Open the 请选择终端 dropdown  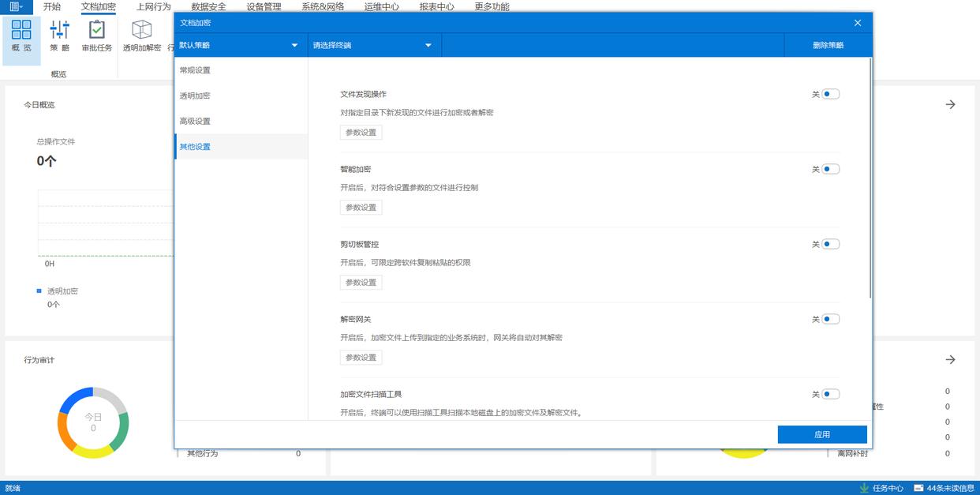pyautogui.click(x=373, y=45)
